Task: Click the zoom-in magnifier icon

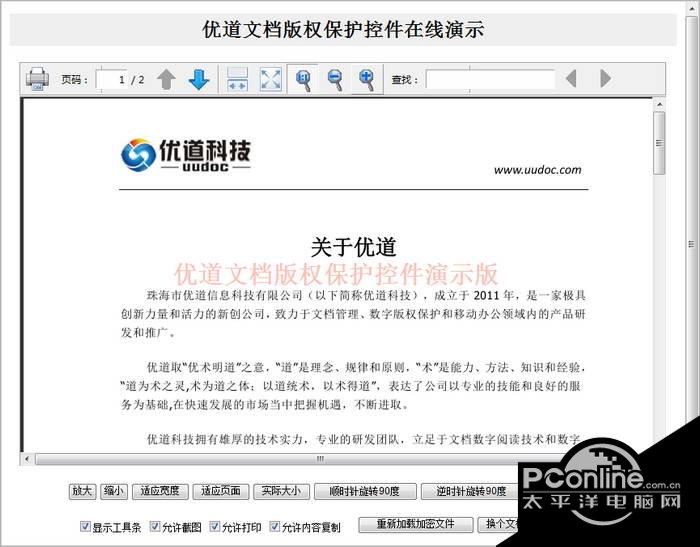Action: [367, 79]
